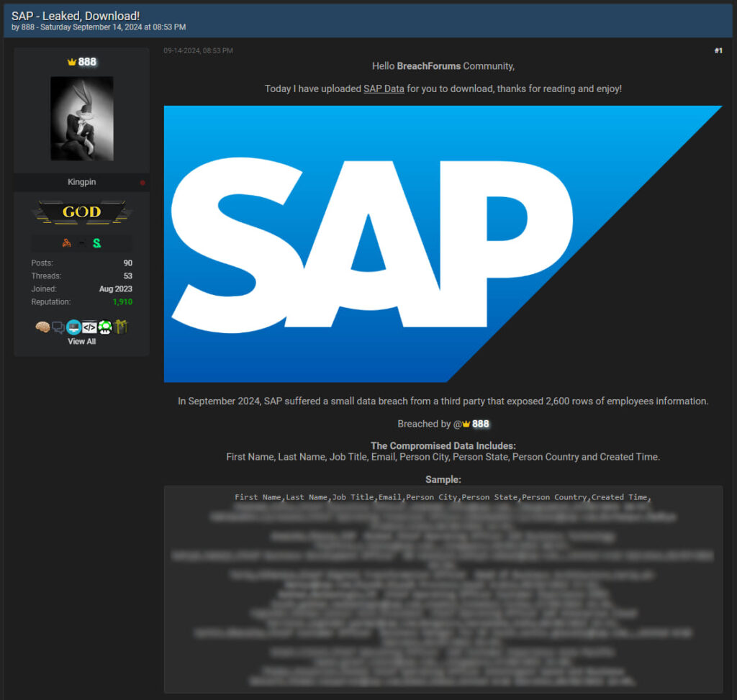Image resolution: width=737 pixels, height=700 pixels.
Task: Click the 'Reputation:' label
Action: tap(51, 301)
